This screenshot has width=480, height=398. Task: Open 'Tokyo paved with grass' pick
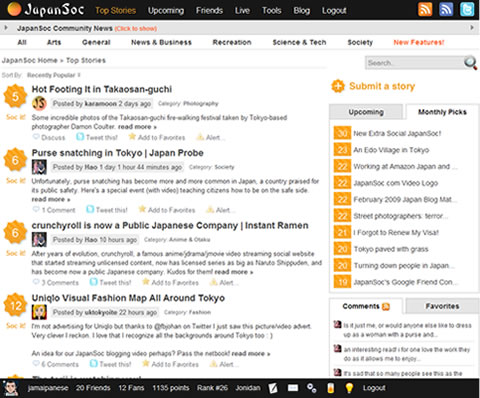click(391, 249)
